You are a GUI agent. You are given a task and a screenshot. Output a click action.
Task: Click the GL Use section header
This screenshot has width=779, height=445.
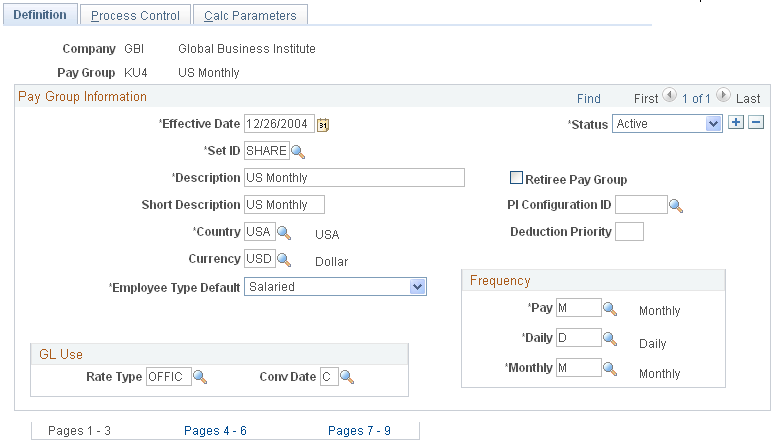(x=61, y=354)
